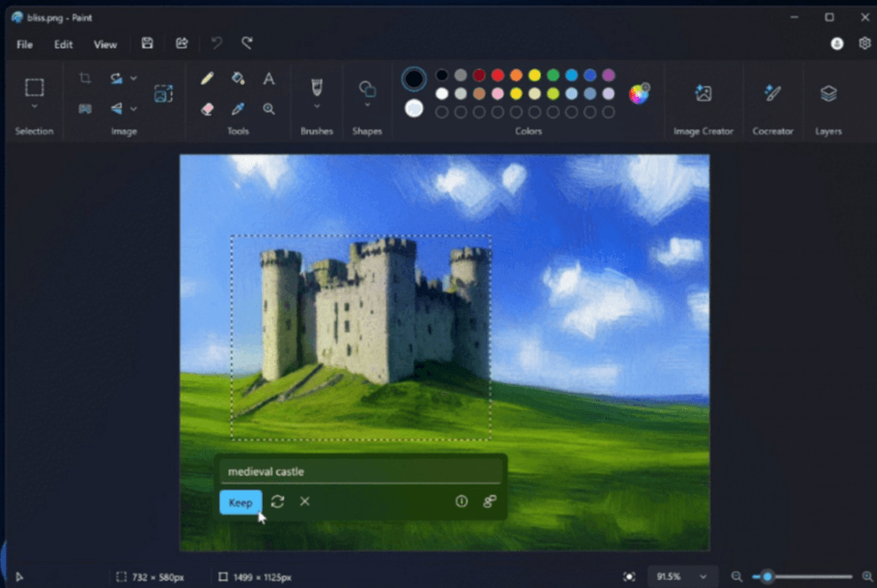
Task: Click the Crop image icon
Action: point(85,78)
